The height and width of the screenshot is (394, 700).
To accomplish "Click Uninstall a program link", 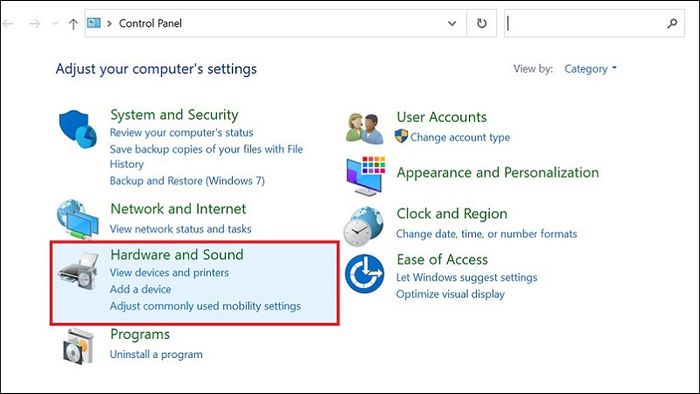I will tap(156, 354).
